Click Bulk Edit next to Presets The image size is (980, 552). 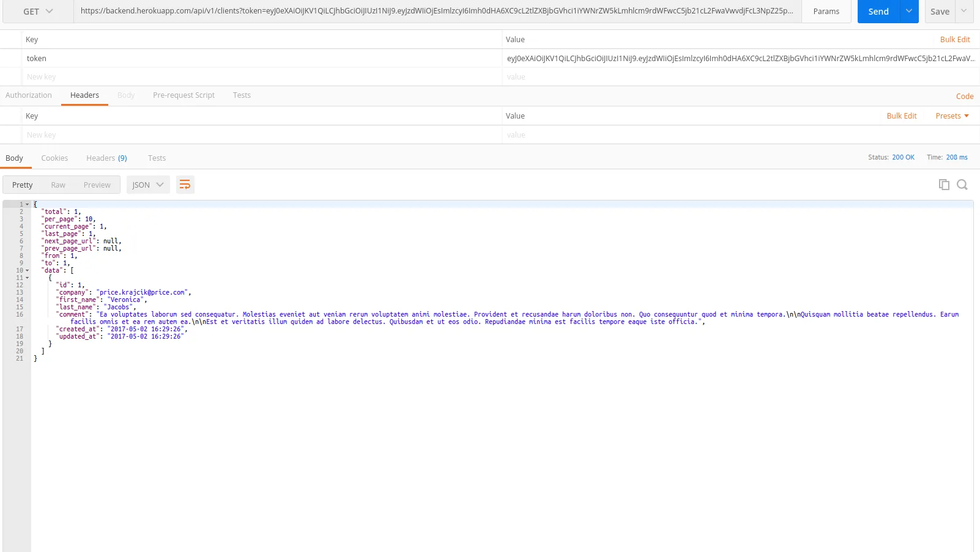coord(902,116)
